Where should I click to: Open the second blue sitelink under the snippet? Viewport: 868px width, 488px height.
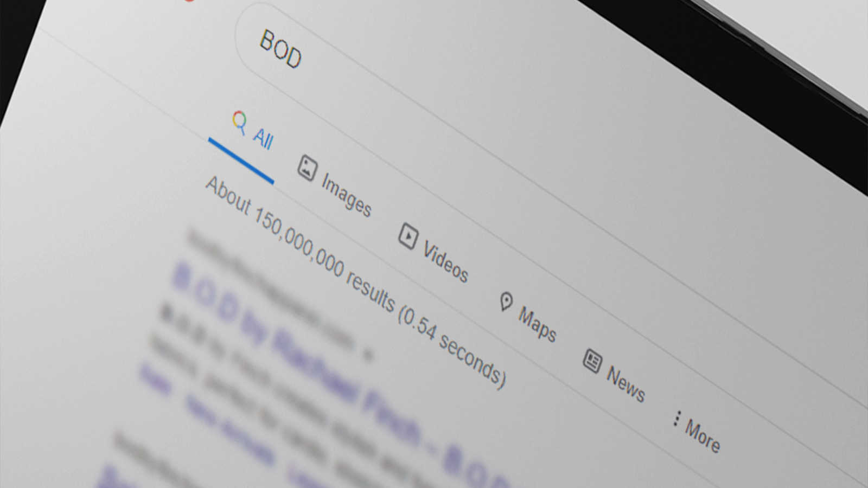(x=230, y=428)
